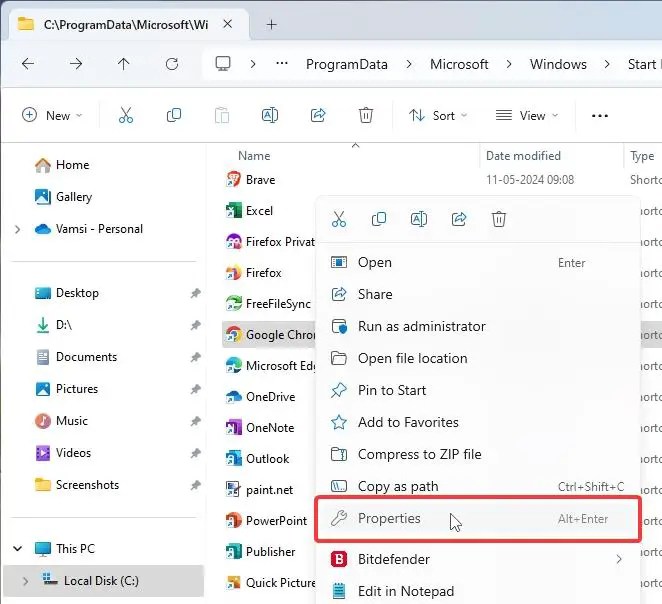Click the Cut scissors icon in the context menu
Screen dimensions: 662x604
click(339, 219)
